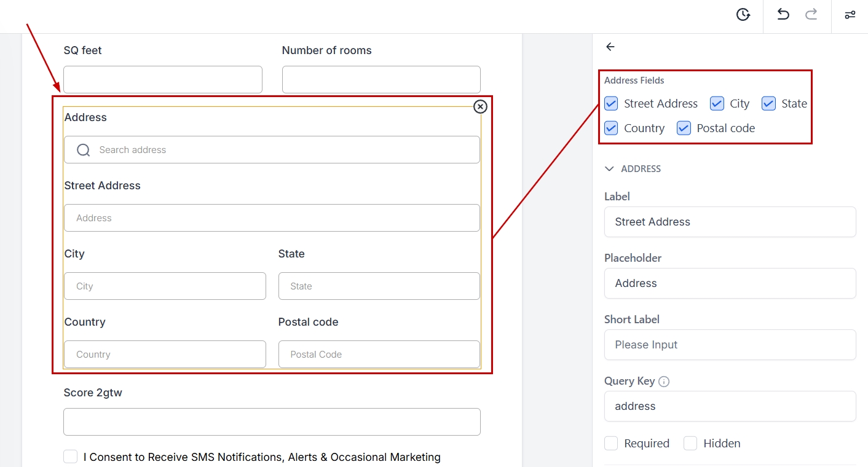868x467 pixels.
Task: Enable the Hidden checkbox
Action: point(690,443)
